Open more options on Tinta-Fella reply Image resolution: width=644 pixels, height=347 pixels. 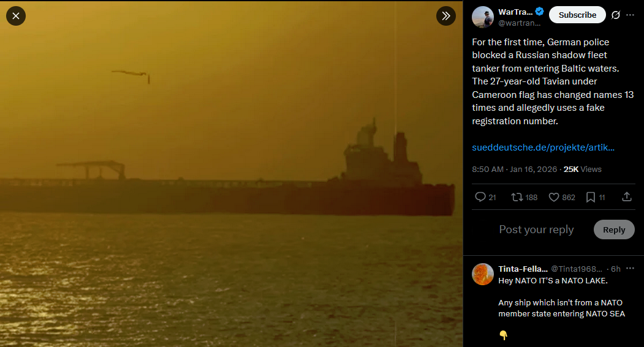630,268
